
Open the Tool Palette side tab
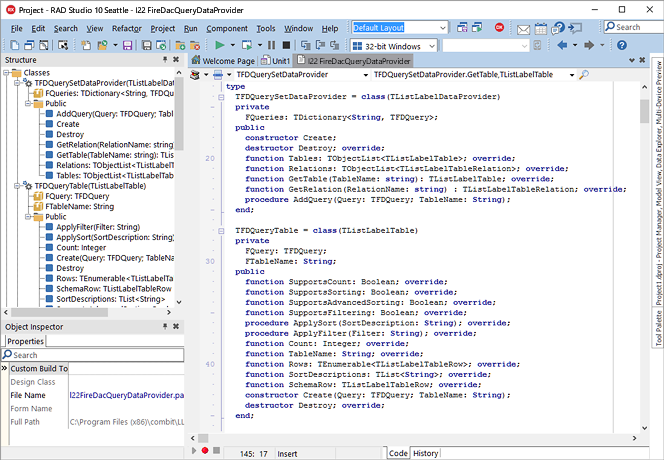tap(658, 328)
